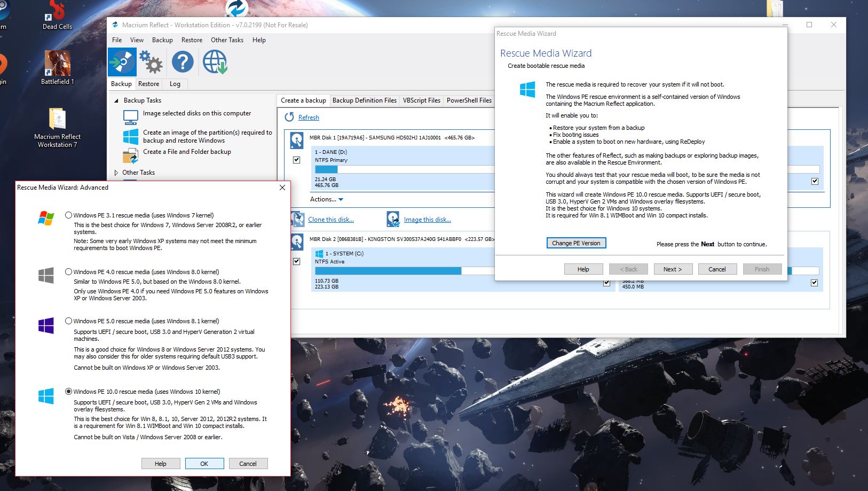Screen dimensions: 868x491
Task: Select Windows PE 5.0 rescue media option
Action: click(x=68, y=321)
